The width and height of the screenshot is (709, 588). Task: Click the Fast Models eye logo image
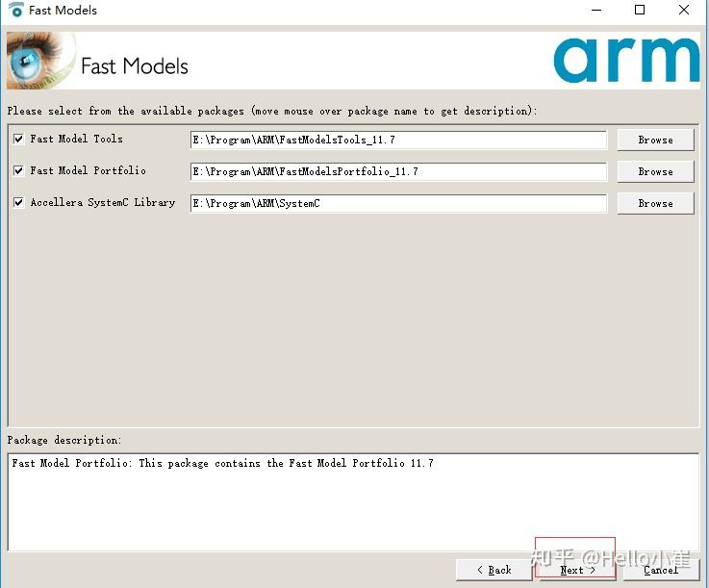coord(40,61)
